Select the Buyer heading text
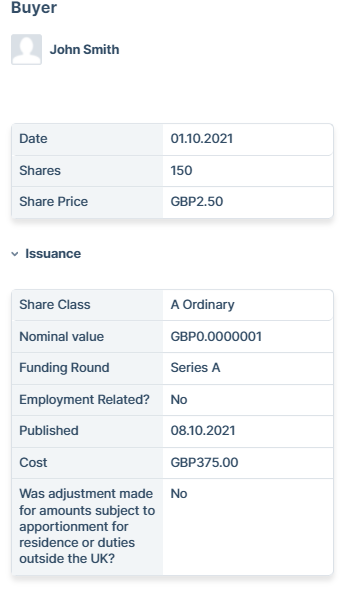Image resolution: width=362 pixels, height=593 pixels. tap(34, 8)
